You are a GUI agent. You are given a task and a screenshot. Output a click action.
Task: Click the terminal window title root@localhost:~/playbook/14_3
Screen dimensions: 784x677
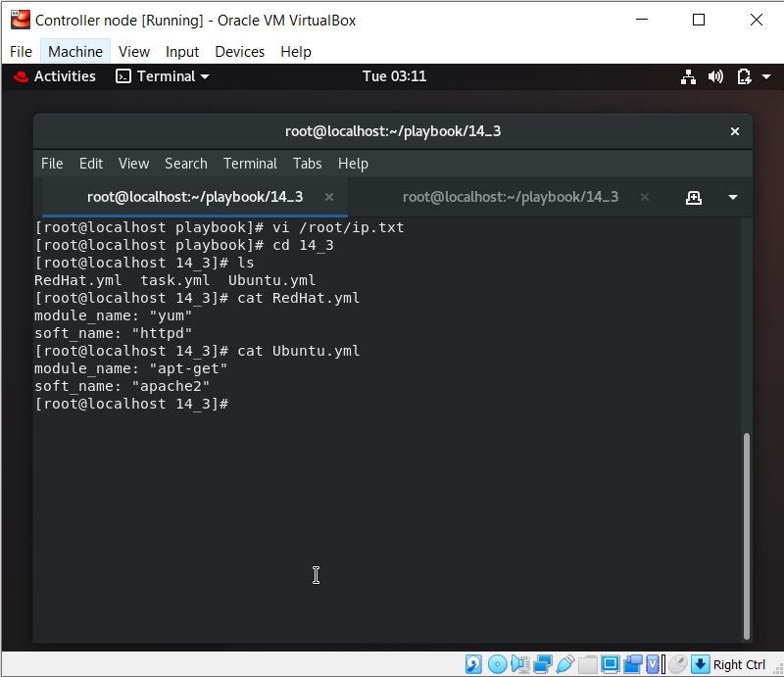pyautogui.click(x=393, y=131)
